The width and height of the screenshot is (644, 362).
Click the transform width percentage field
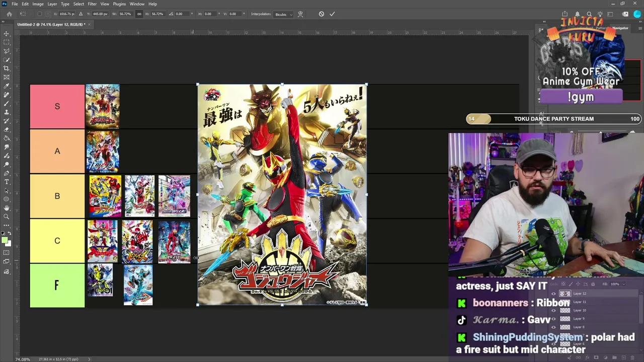pyautogui.click(x=126, y=14)
